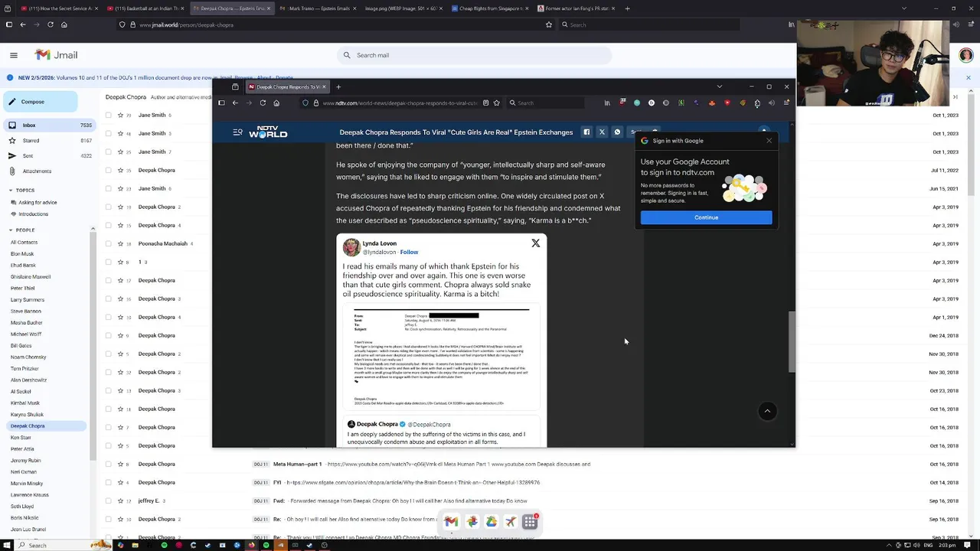Open the NDTV site menu icon

pos(237,132)
